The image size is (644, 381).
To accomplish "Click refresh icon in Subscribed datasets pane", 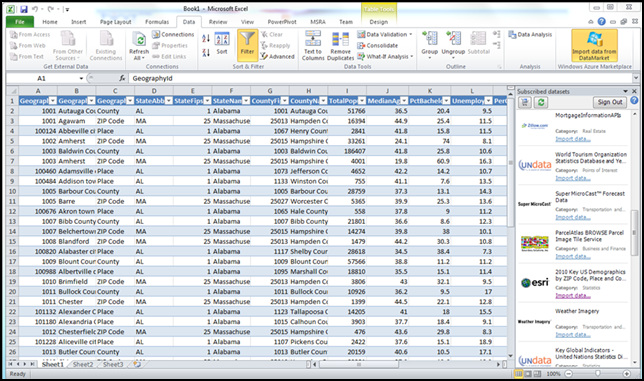I will [540, 102].
